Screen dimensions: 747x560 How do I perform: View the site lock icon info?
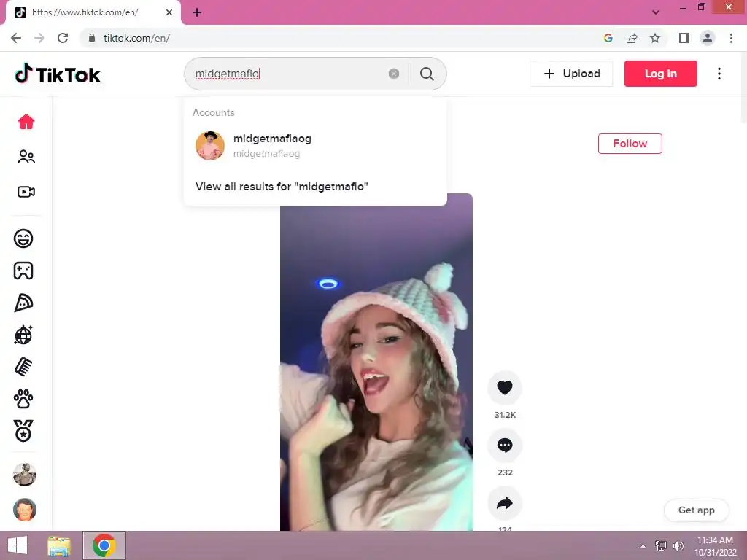pos(92,38)
